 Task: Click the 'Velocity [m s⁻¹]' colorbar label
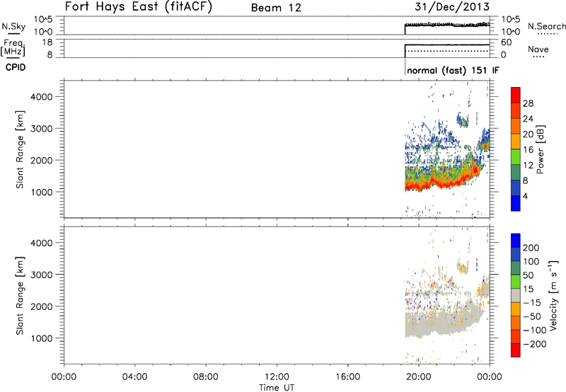pyautogui.click(x=553, y=295)
